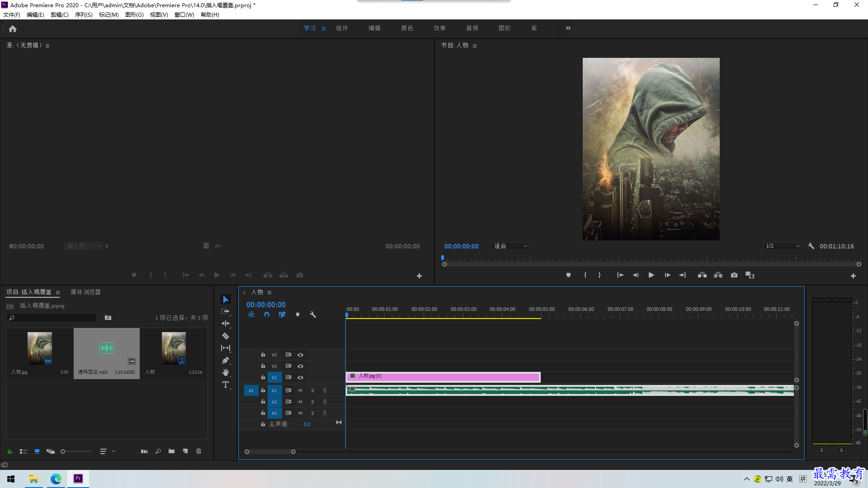The image size is (868, 488).
Task: Click the timeline timecode 00:00:00:00
Action: click(266, 305)
